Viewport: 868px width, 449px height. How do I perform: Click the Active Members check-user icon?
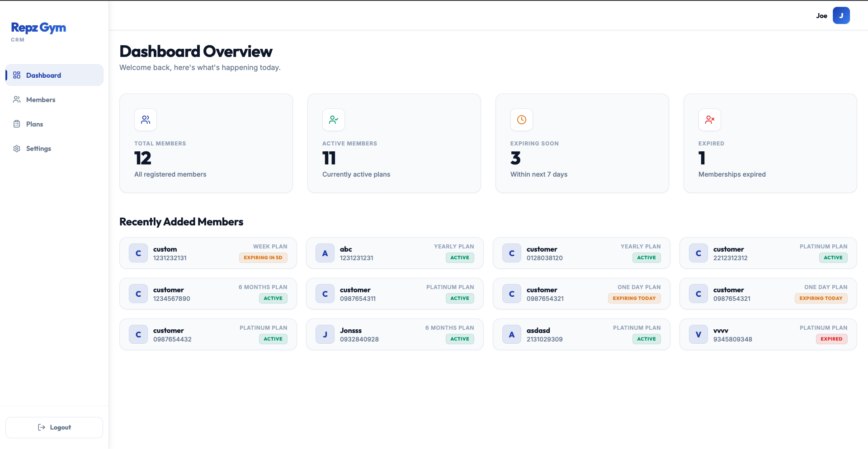pyautogui.click(x=334, y=120)
